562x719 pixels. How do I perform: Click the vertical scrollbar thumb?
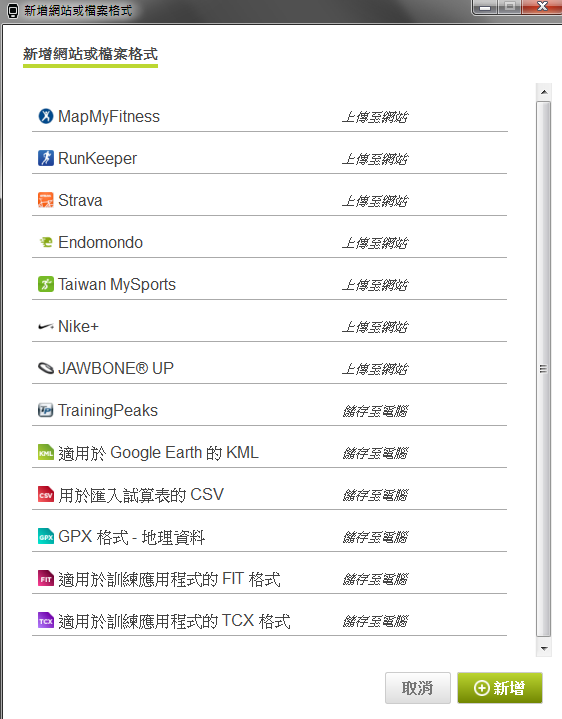click(544, 369)
